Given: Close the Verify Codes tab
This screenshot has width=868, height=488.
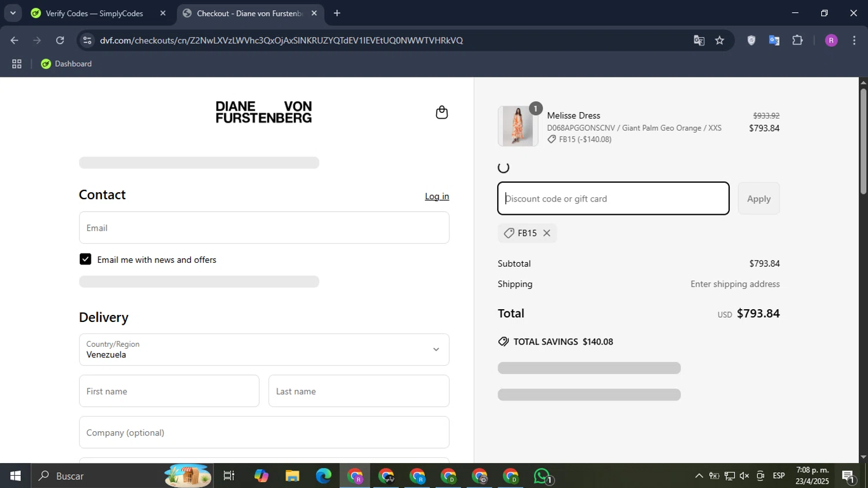Looking at the screenshot, I should pyautogui.click(x=163, y=13).
